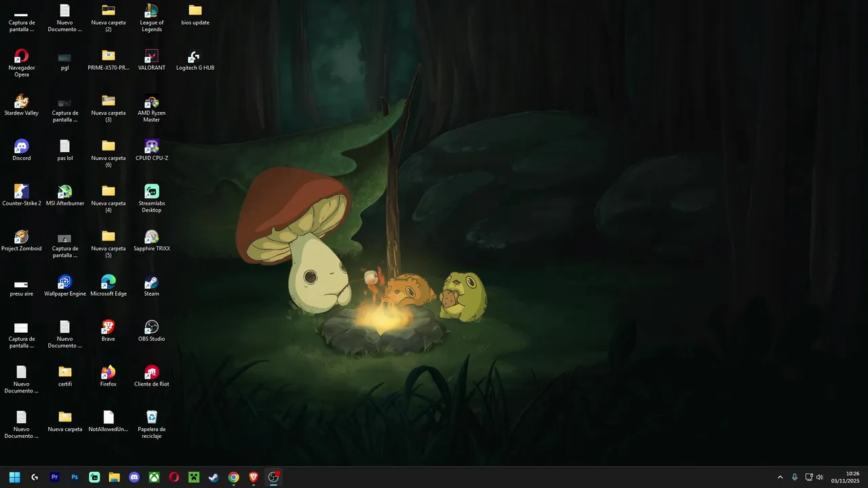The height and width of the screenshot is (488, 868).
Task: Select the Wallpaper Engine shortcut
Action: [x=65, y=285]
